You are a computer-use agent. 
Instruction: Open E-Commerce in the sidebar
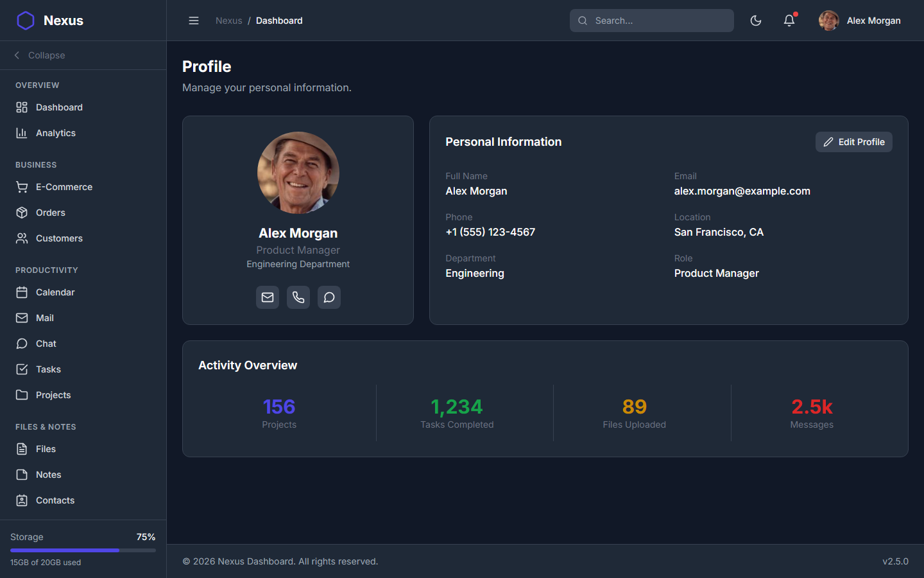83,187
